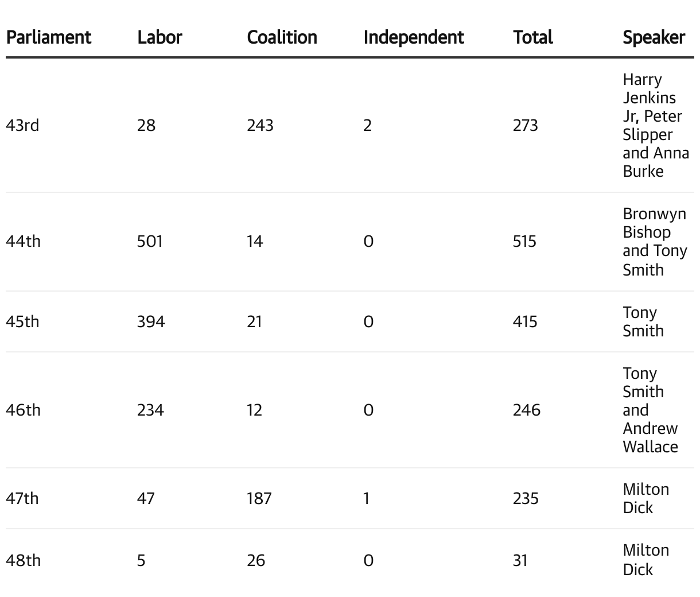Click the Labor column header

pos(160,37)
